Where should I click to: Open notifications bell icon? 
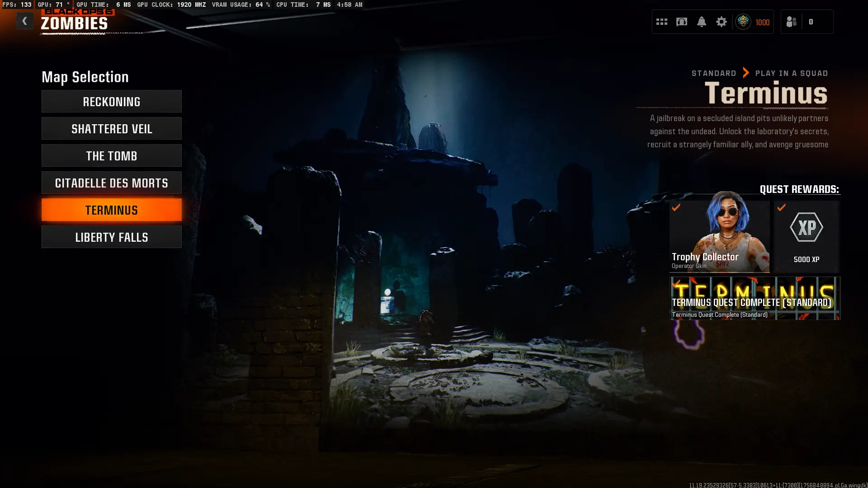point(701,22)
